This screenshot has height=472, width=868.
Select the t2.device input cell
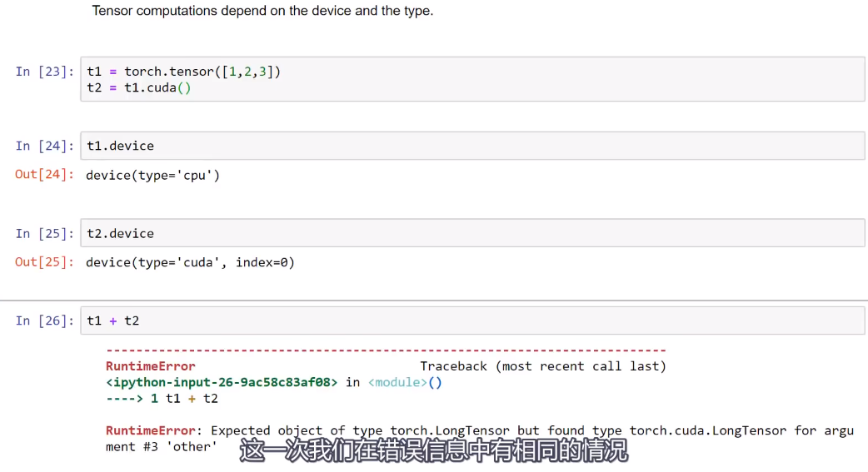472,233
